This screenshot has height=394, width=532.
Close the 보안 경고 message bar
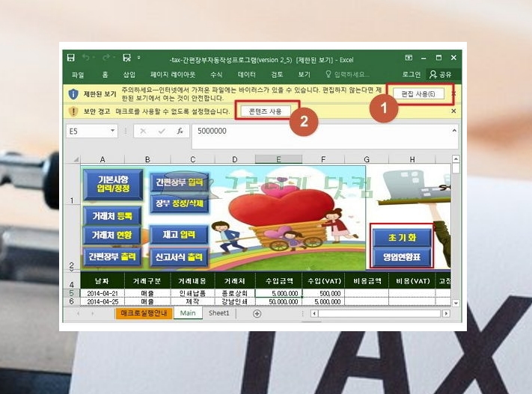(453, 111)
